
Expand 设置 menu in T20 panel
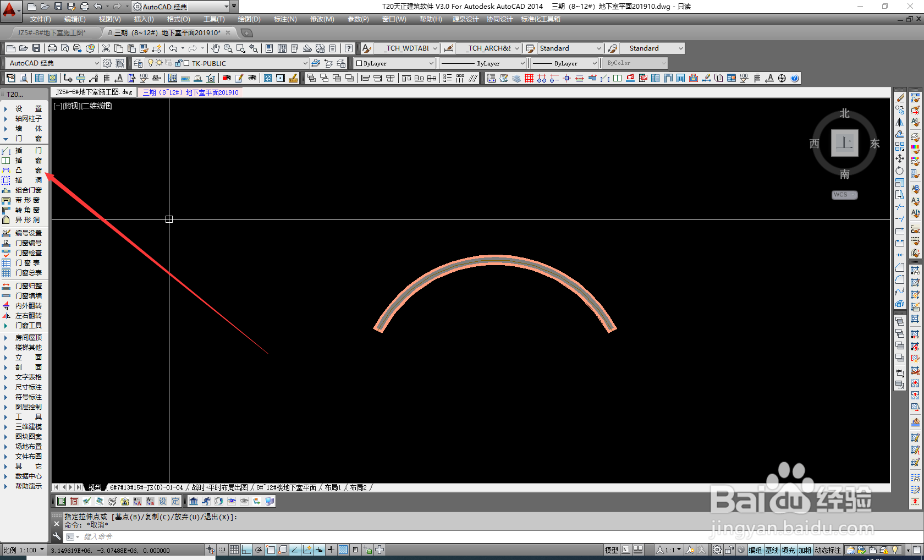tap(22, 109)
